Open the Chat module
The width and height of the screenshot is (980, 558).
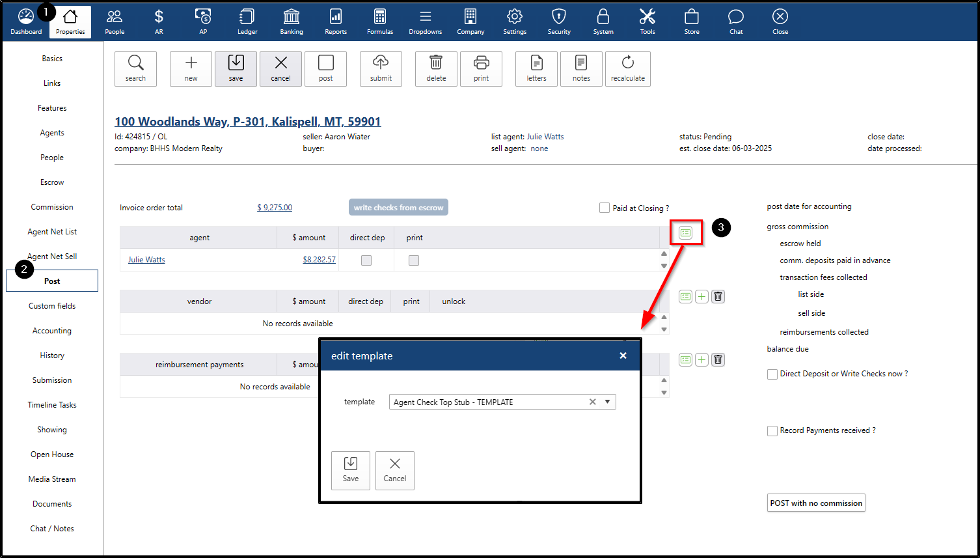coord(736,22)
